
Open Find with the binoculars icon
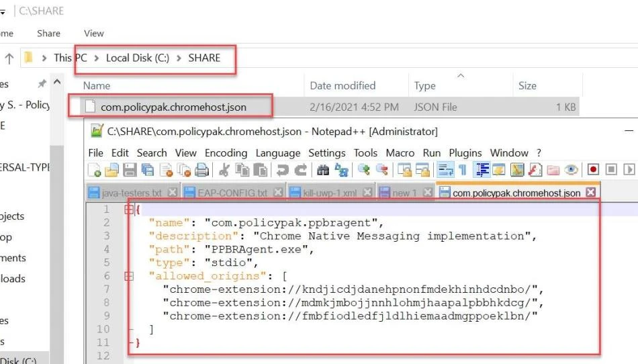point(323,170)
